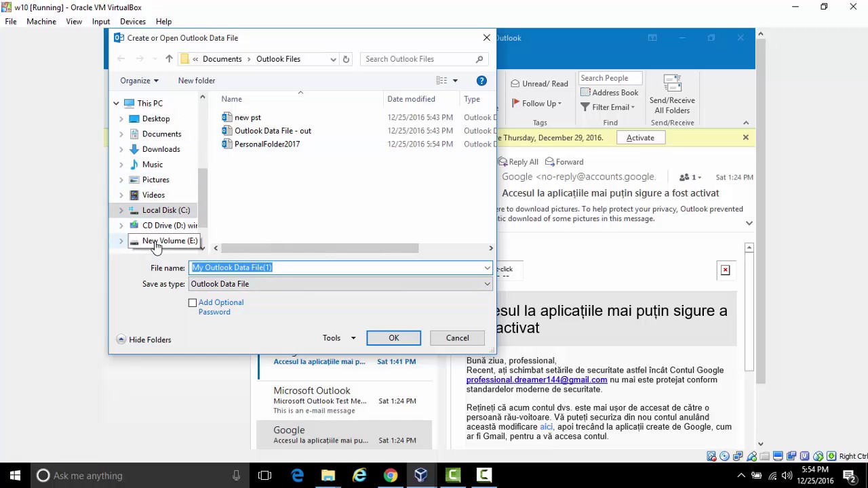868x488 pixels.
Task: Open VirtualBox View menu
Action: pos(74,22)
